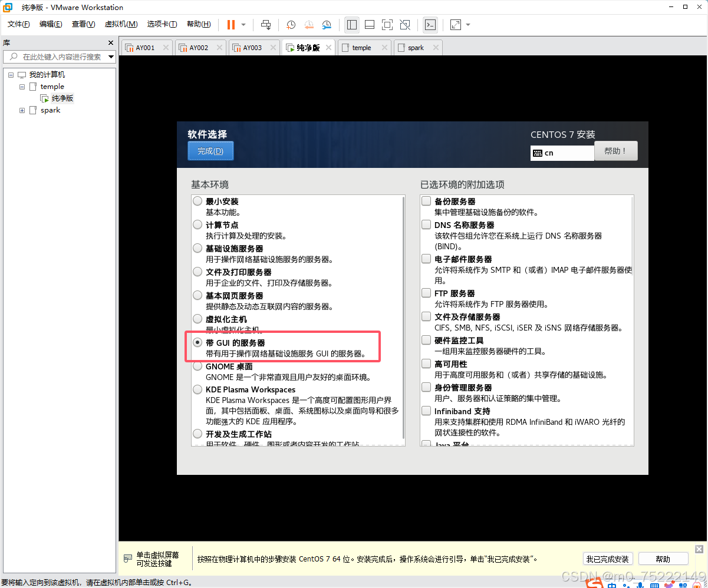This screenshot has width=708, height=588.
Task: Close the AY001 tab
Action: click(x=166, y=48)
